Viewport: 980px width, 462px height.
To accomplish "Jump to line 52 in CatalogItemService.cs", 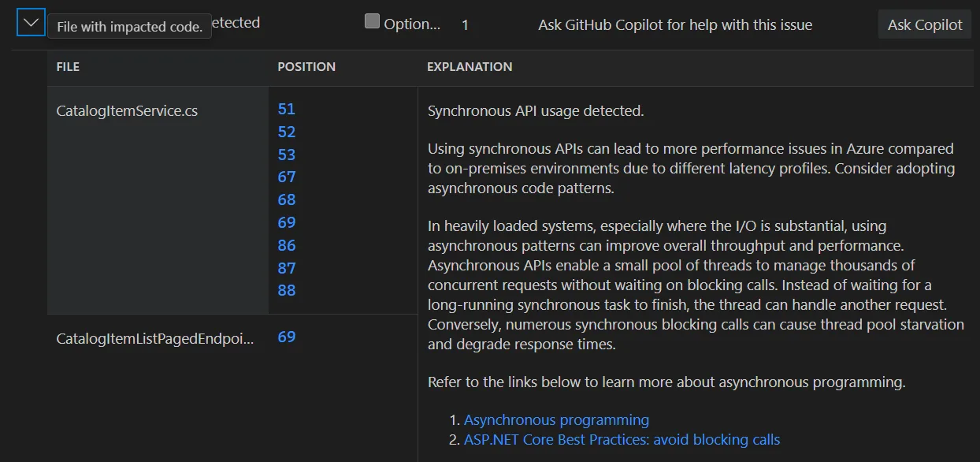I will coord(287,132).
